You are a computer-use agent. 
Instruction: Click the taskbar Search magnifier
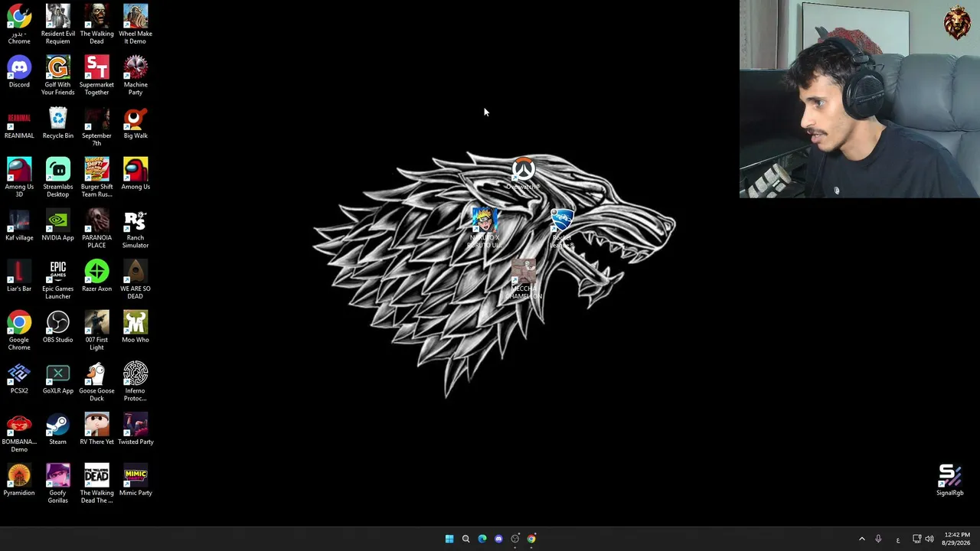[465, 539]
